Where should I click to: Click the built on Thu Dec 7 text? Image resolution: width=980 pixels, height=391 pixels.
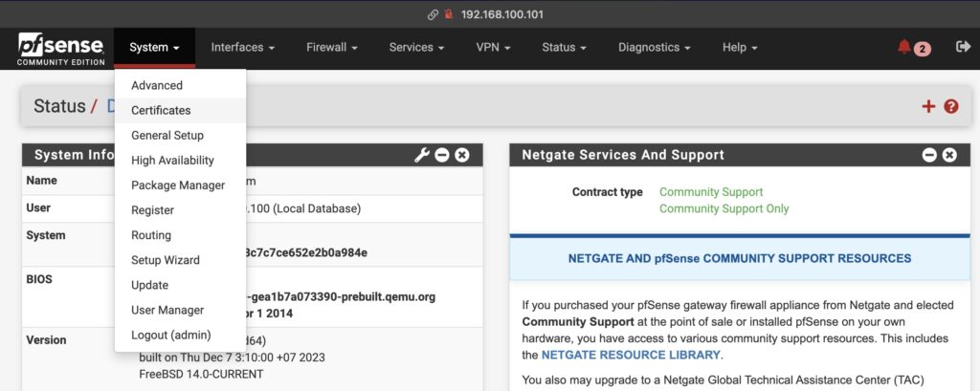232,358
